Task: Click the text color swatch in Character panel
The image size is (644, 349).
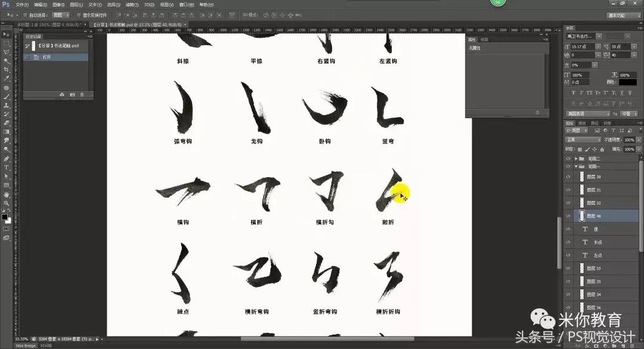Action: pyautogui.click(x=628, y=83)
